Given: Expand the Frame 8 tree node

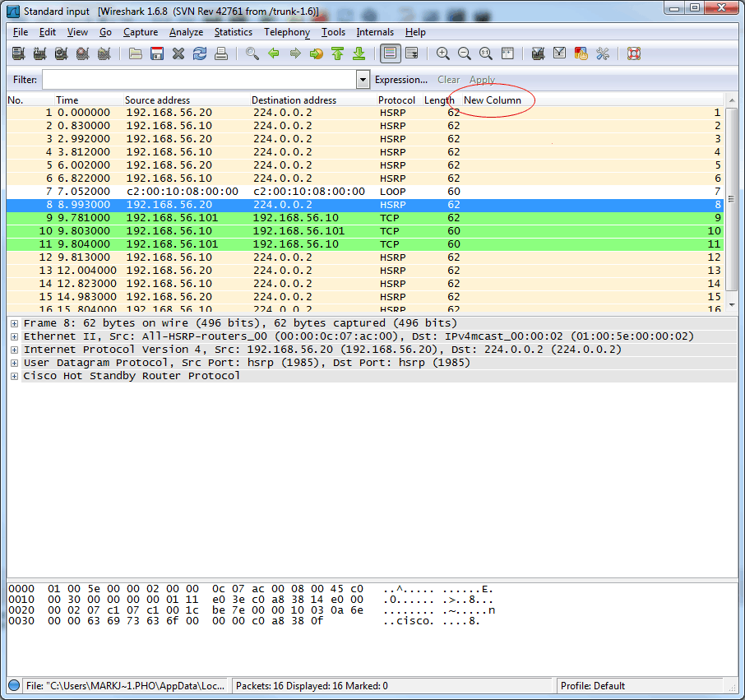Looking at the screenshot, I should (x=14, y=323).
